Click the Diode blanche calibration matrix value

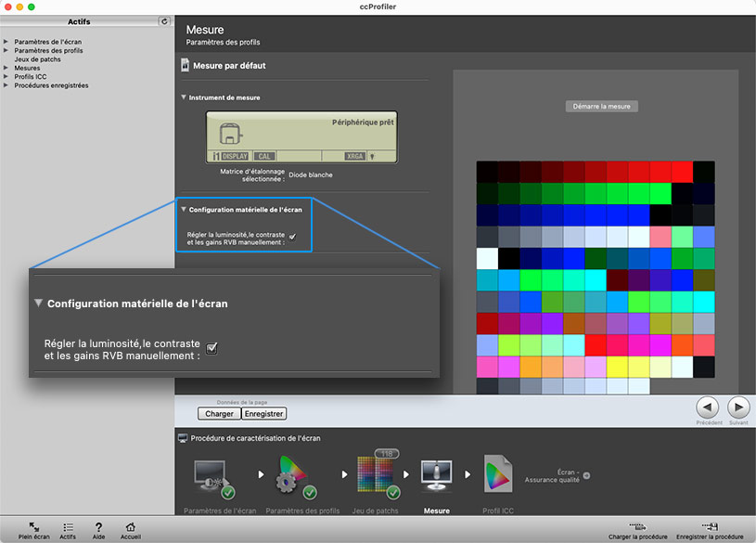(x=311, y=175)
